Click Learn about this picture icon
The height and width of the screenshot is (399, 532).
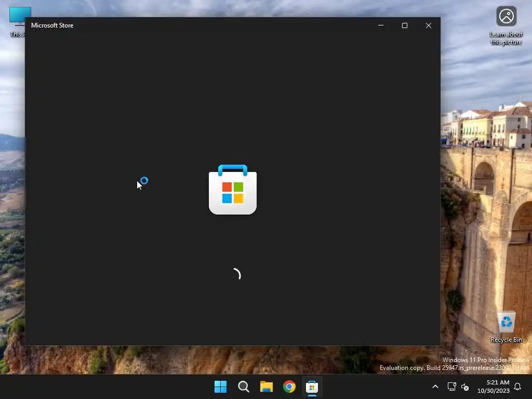coord(506,26)
